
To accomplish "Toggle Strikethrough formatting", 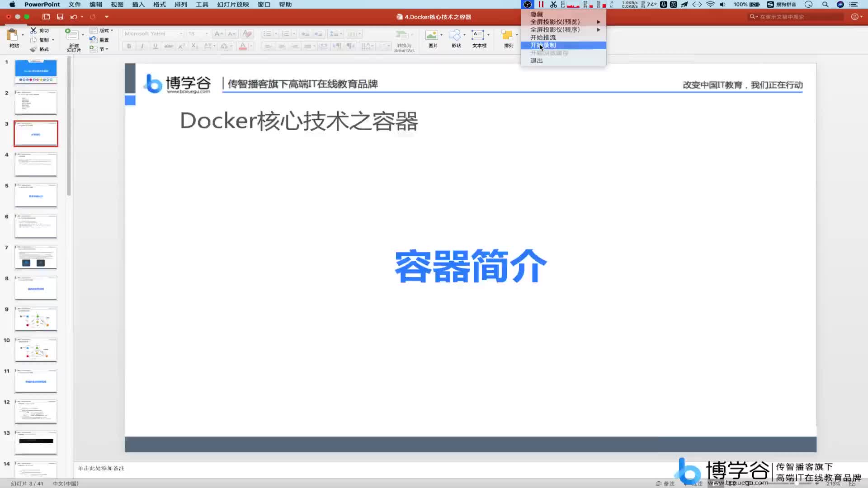I will pyautogui.click(x=168, y=46).
